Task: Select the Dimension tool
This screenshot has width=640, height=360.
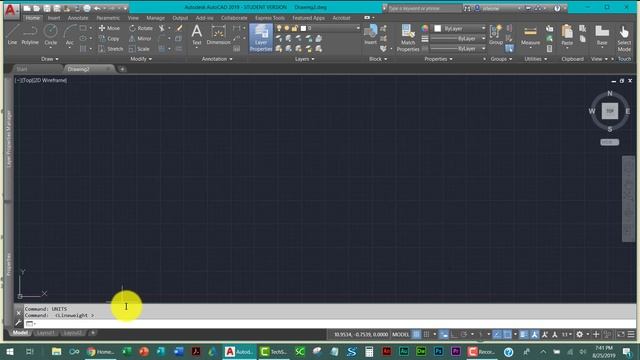Action: click(x=218, y=34)
